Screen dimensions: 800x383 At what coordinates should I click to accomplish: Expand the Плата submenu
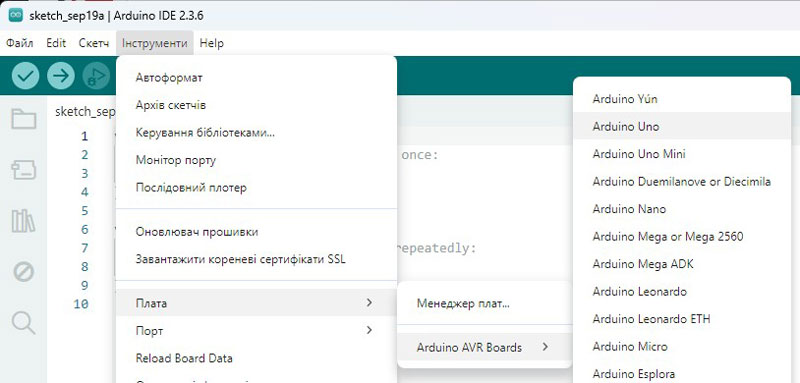pos(256,303)
